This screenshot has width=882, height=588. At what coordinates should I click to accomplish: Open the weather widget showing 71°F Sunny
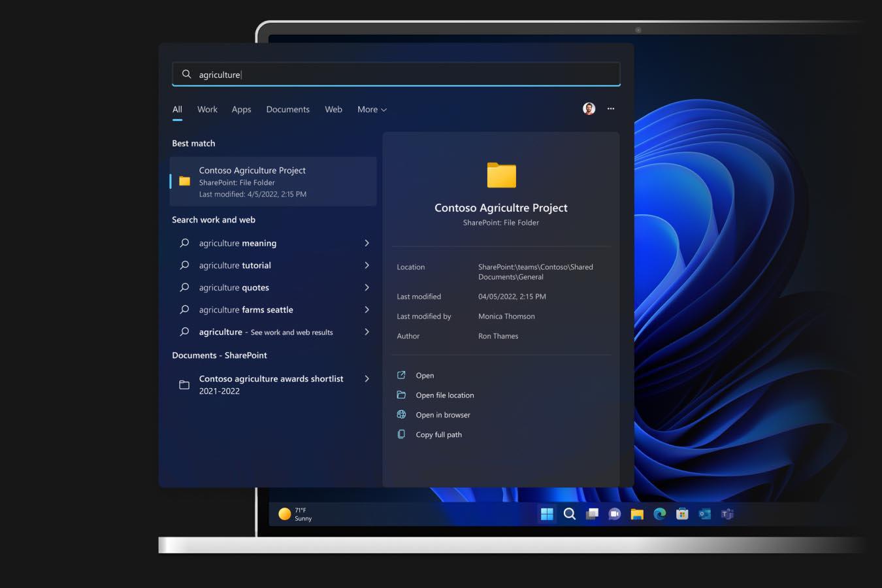pyautogui.click(x=295, y=514)
